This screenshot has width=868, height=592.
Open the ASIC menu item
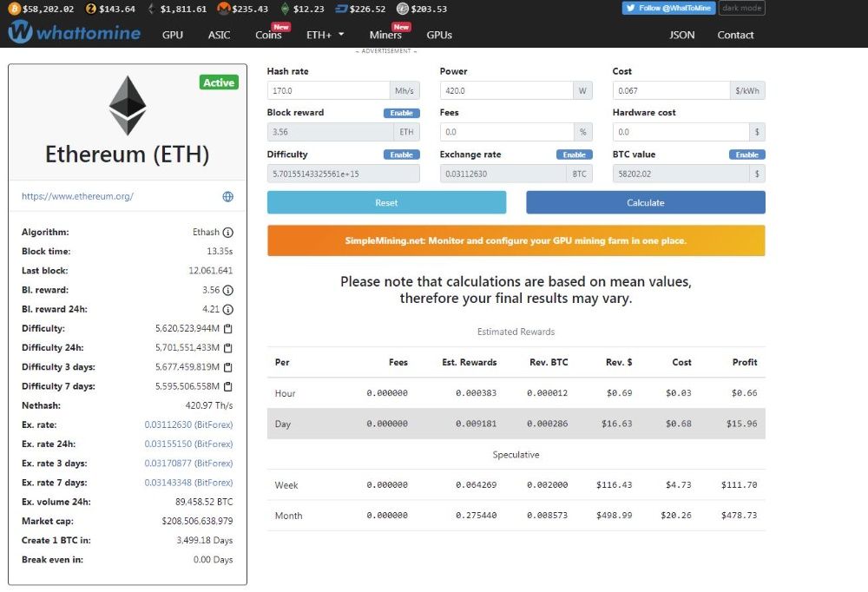[220, 35]
